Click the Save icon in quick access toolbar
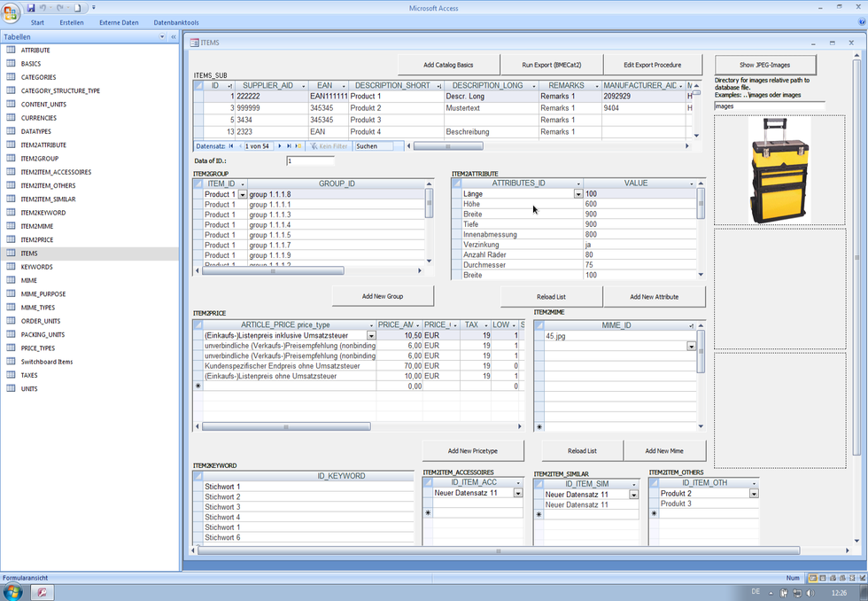 coord(31,8)
